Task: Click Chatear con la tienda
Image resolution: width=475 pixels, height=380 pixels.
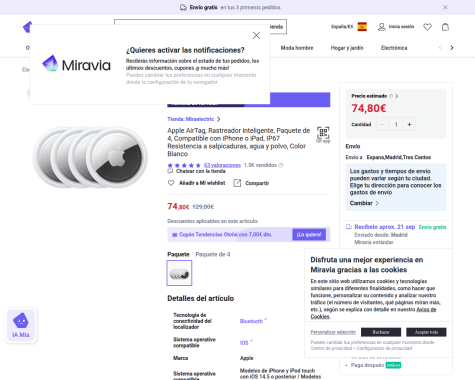Action: tap(201, 171)
